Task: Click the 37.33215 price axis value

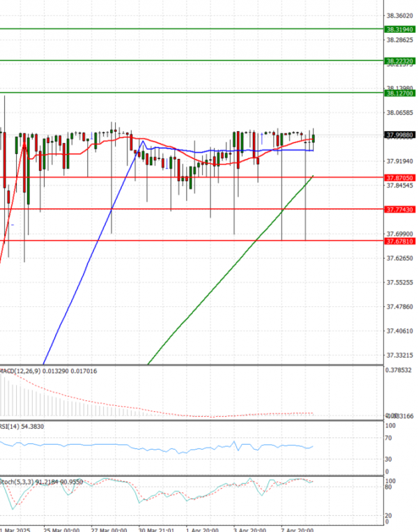Action: tap(400, 355)
